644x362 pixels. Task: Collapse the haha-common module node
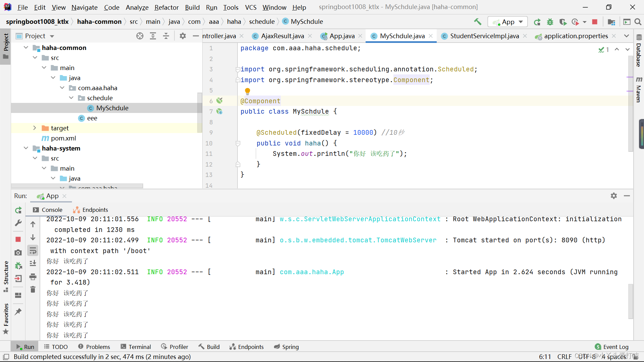[x=26, y=48]
